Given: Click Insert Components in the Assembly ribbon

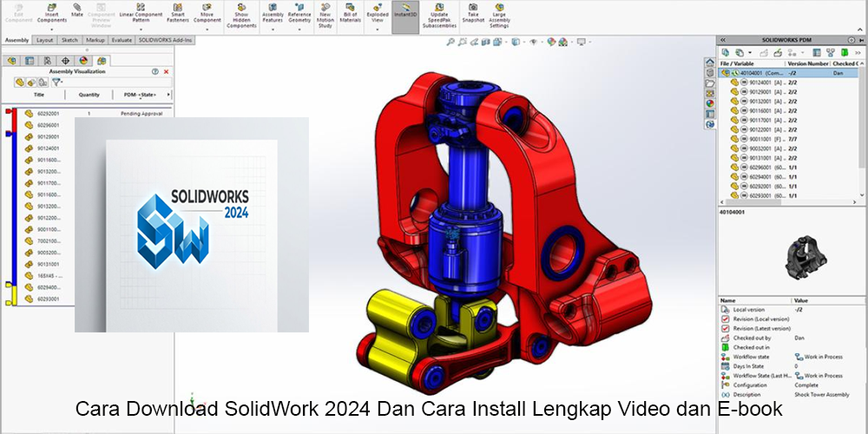Looking at the screenshot, I should point(51,13).
